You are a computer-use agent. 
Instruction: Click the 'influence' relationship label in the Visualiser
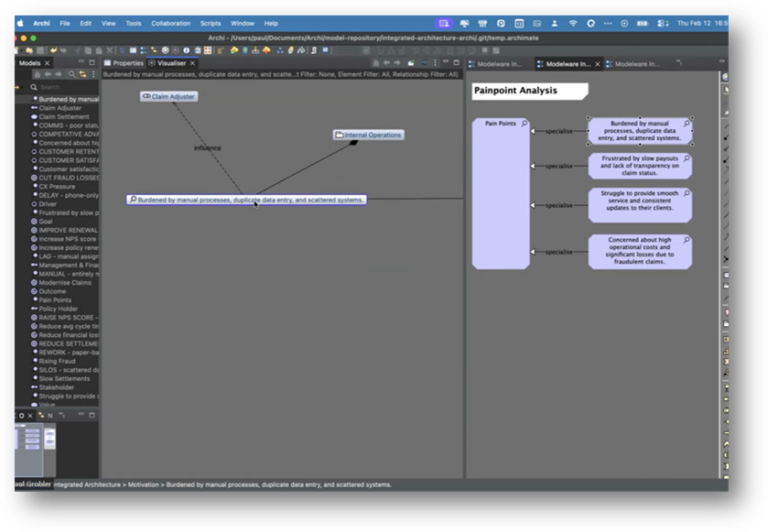[x=207, y=148]
